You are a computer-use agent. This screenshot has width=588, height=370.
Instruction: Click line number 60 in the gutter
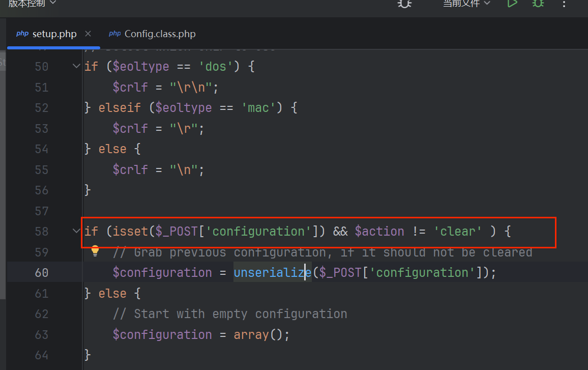click(42, 273)
